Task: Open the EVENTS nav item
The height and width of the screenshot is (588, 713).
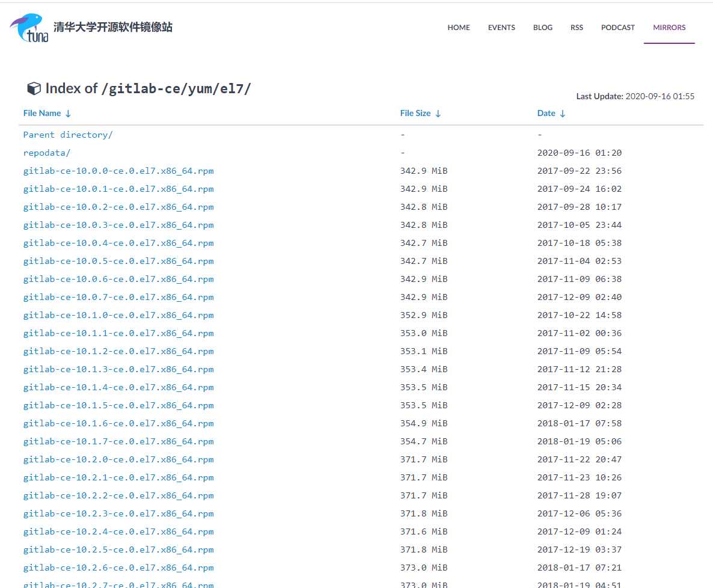Action: pyautogui.click(x=501, y=27)
